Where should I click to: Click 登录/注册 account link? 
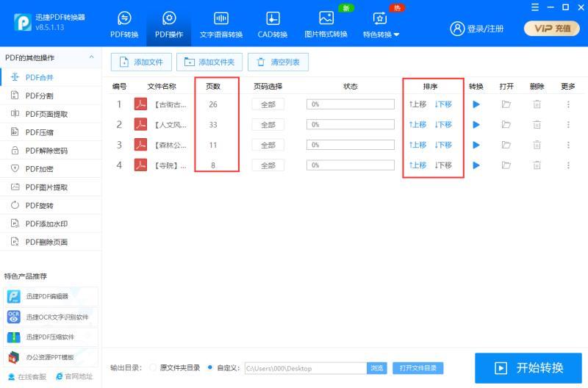[476, 29]
